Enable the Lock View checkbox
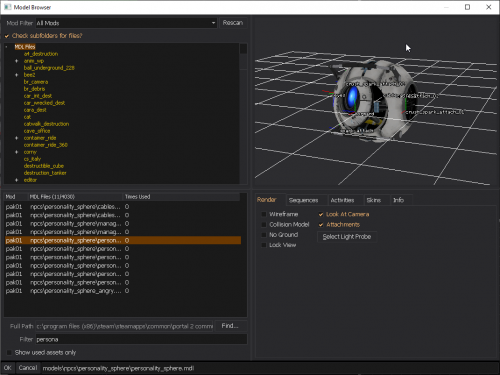 (x=264, y=245)
